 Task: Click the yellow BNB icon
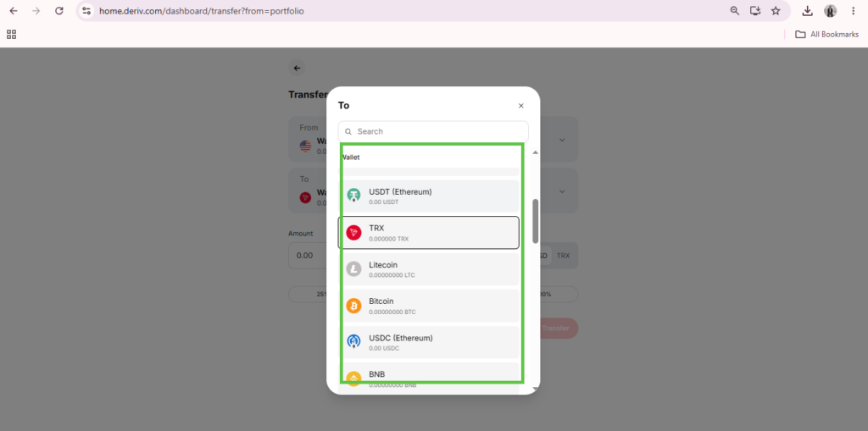(x=353, y=379)
